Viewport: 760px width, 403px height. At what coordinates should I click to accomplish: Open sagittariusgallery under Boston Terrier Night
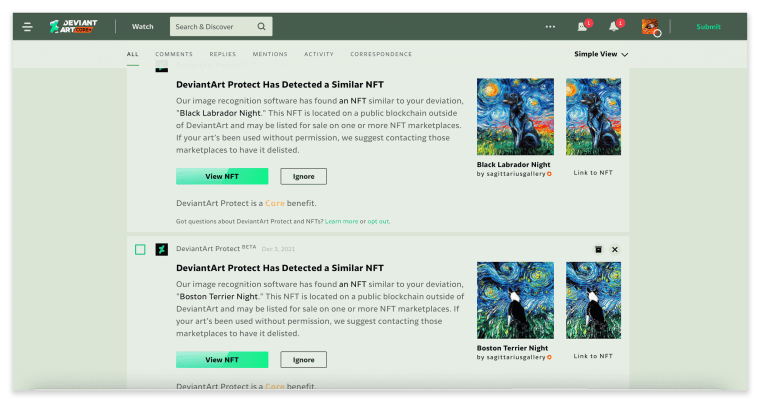516,357
